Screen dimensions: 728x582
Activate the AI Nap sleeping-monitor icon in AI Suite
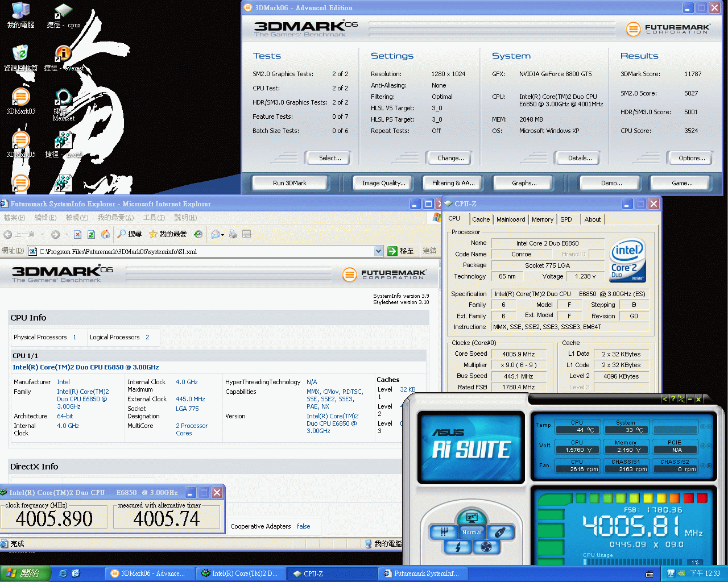(x=471, y=518)
